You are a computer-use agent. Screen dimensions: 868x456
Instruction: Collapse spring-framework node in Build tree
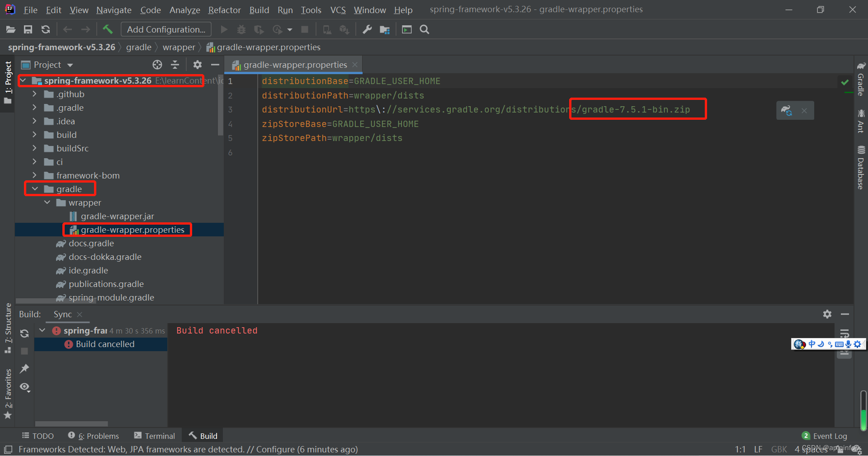(x=42, y=330)
